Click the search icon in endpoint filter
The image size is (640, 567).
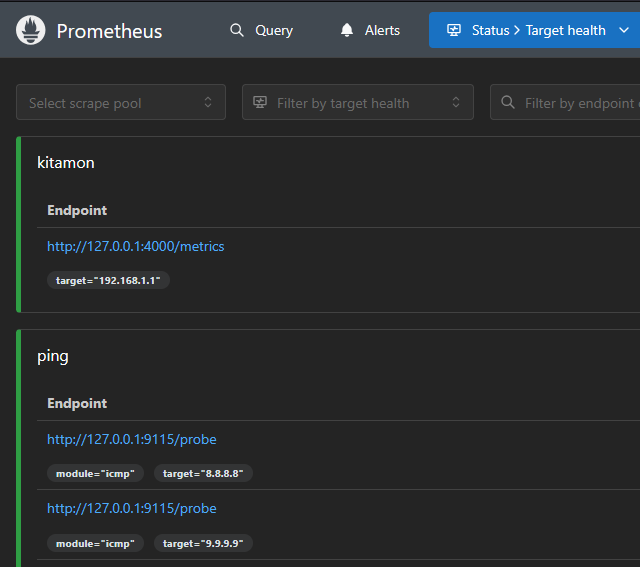[x=508, y=102]
